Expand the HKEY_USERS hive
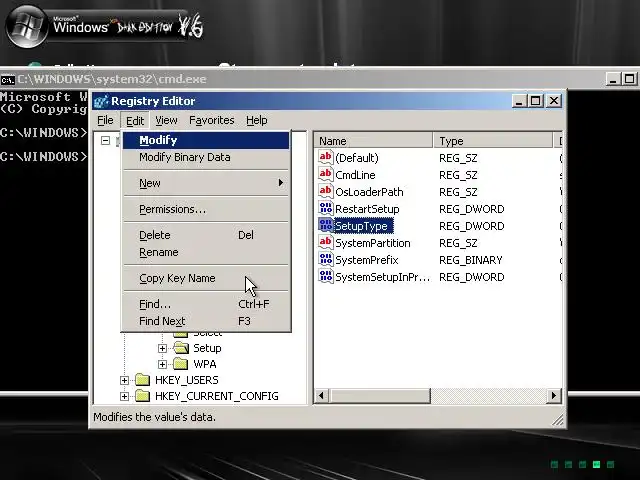 124,380
